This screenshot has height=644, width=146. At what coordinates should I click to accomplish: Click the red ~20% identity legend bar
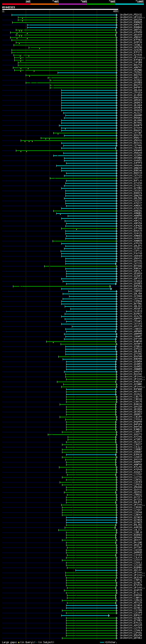[x=16, y=4]
